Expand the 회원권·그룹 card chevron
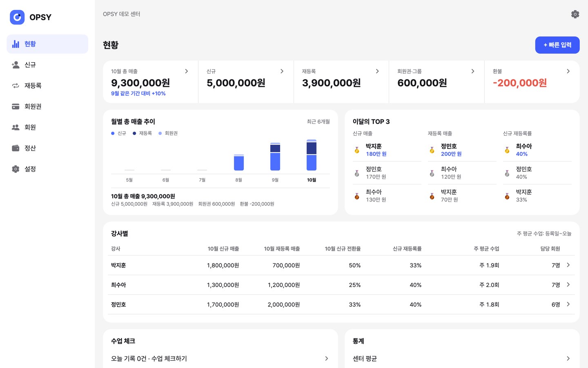The image size is (588, 368). (x=473, y=71)
